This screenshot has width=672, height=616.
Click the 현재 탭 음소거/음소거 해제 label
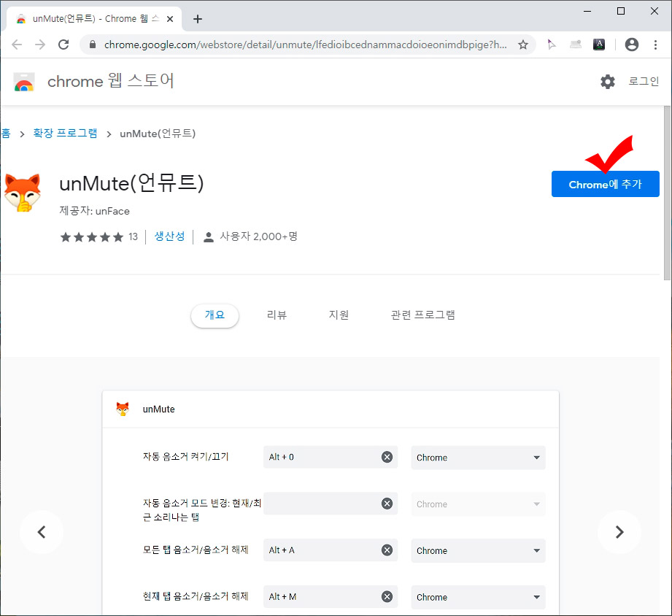(196, 596)
